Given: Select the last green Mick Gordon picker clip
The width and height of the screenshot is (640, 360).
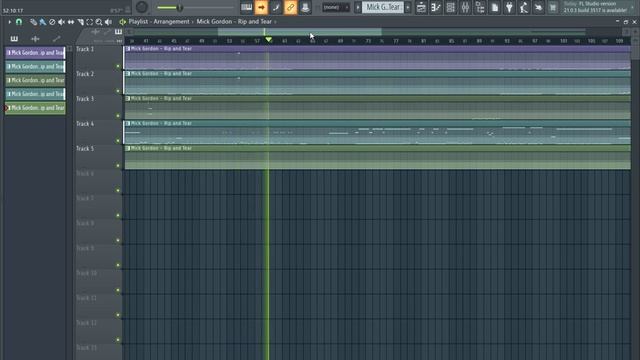Looking at the screenshot, I should (x=35, y=108).
